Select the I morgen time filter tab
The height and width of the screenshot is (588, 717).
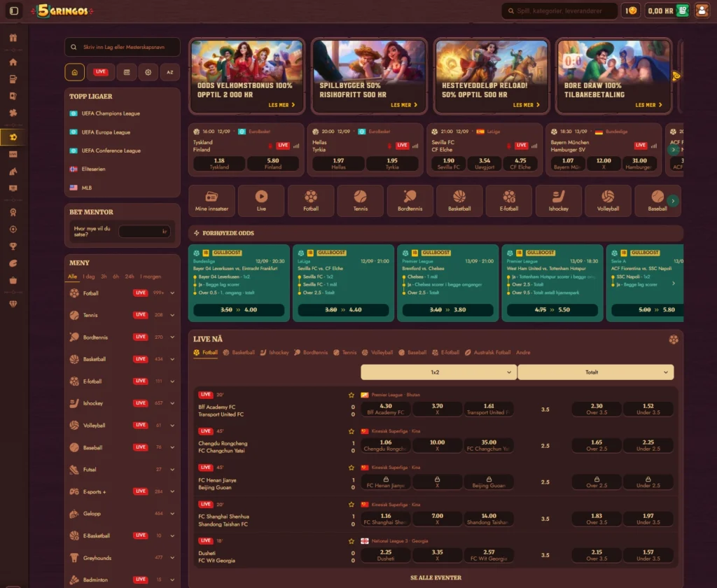(151, 276)
